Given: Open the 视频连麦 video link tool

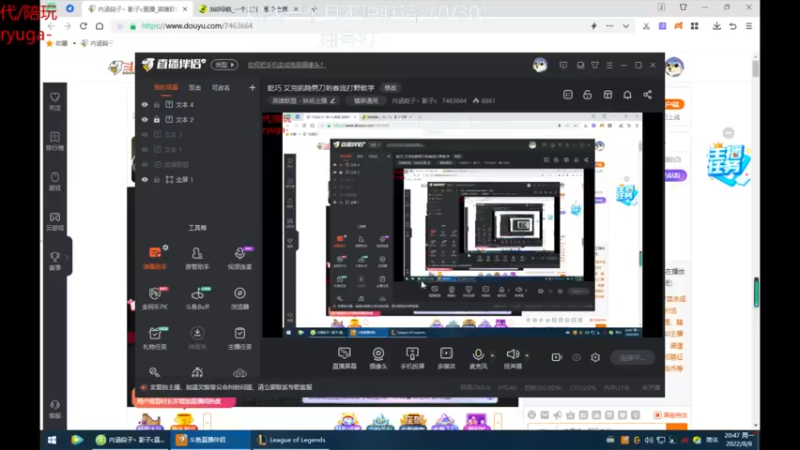Looking at the screenshot, I should [239, 258].
